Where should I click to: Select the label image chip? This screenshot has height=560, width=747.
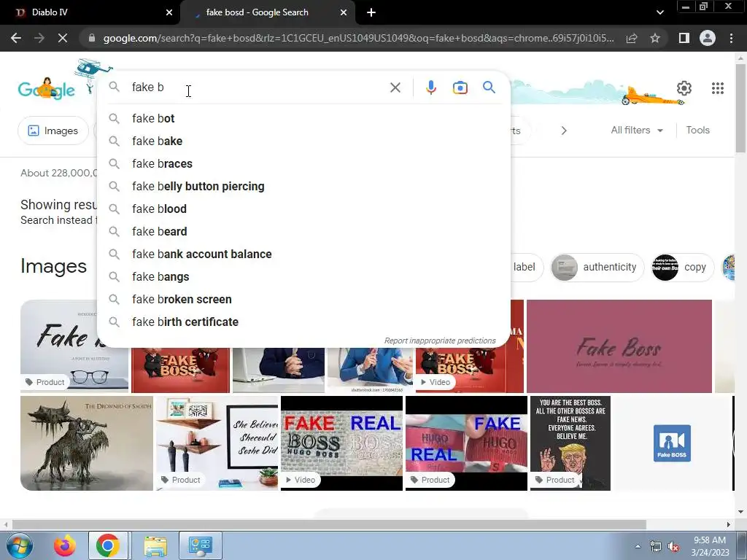point(527,267)
